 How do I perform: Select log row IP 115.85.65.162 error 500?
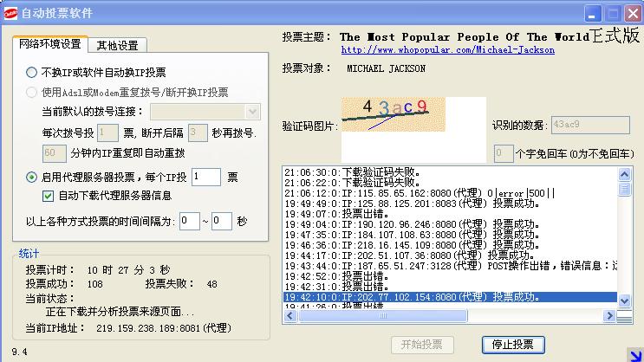pyautogui.click(x=450, y=193)
